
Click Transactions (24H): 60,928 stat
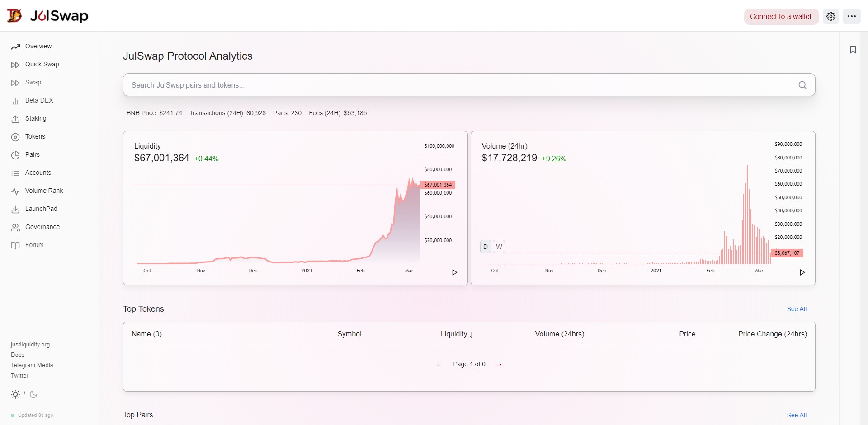tap(227, 113)
